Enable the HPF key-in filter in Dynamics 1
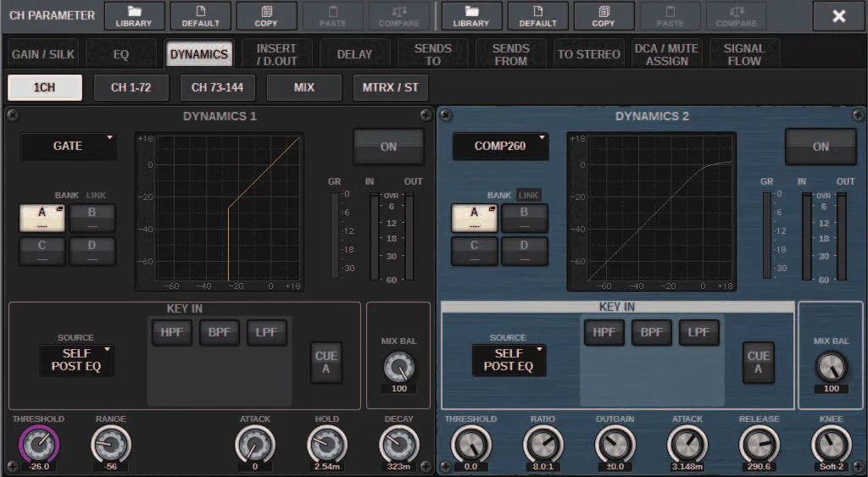 point(172,333)
